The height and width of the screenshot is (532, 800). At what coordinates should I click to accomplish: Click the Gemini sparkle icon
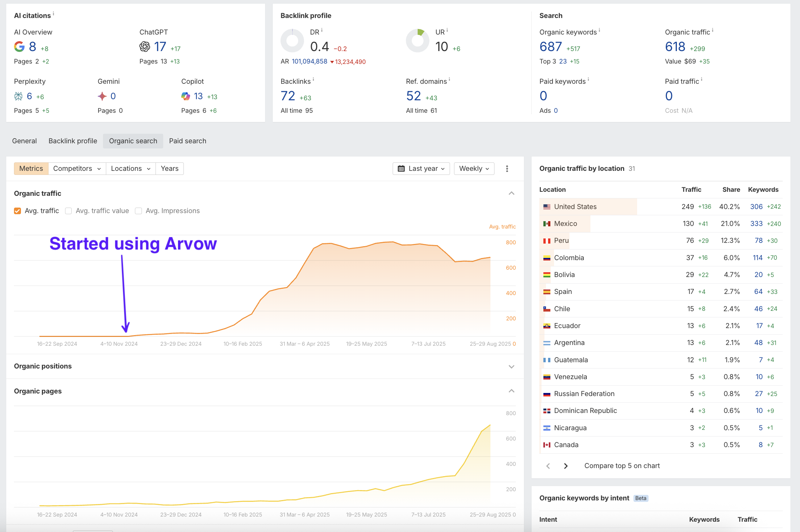[x=102, y=96]
